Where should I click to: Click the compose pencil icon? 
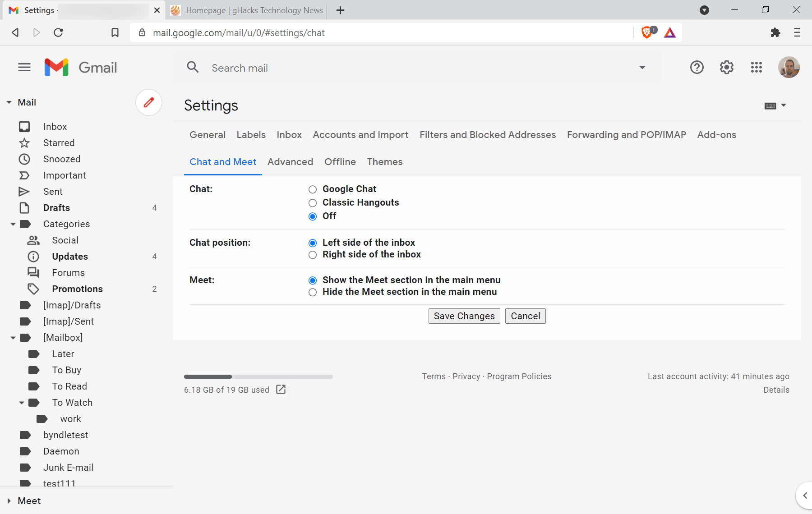click(x=149, y=102)
